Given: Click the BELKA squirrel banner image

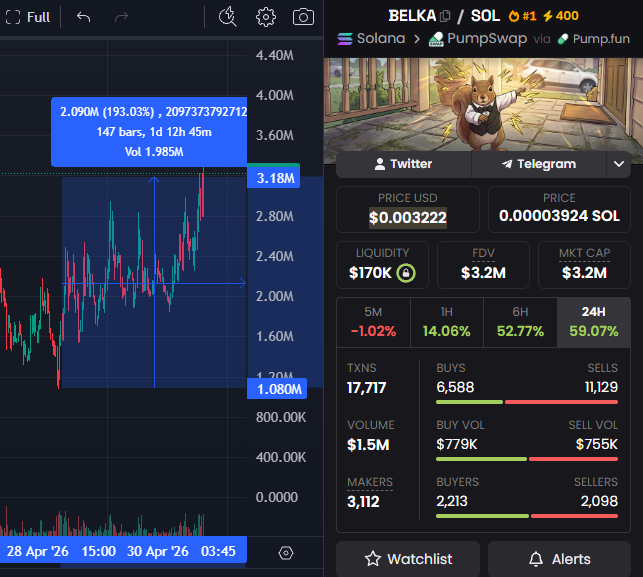Looking at the screenshot, I should click(x=483, y=105).
